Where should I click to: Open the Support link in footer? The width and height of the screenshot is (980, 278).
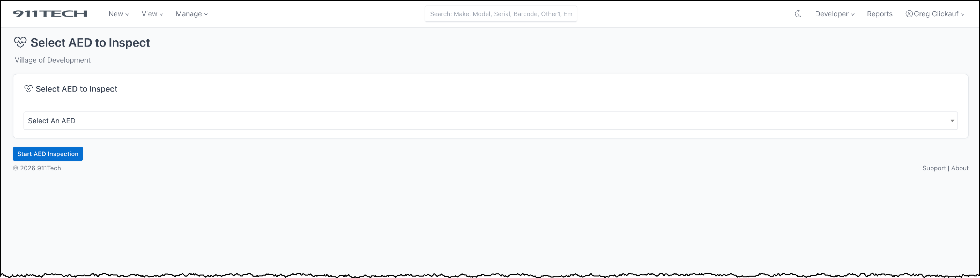[934, 168]
